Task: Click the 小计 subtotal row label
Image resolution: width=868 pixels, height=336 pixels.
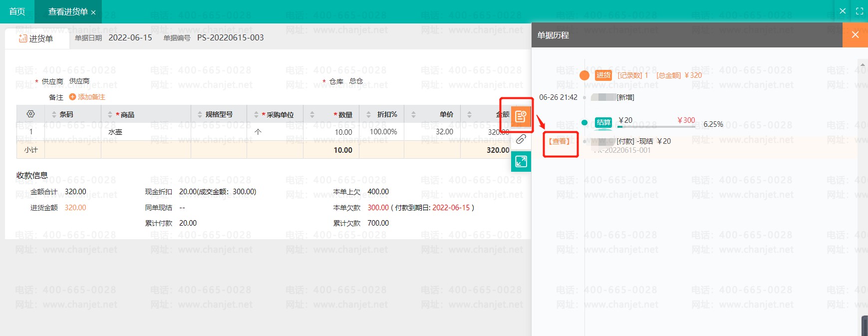Action: tap(31, 150)
